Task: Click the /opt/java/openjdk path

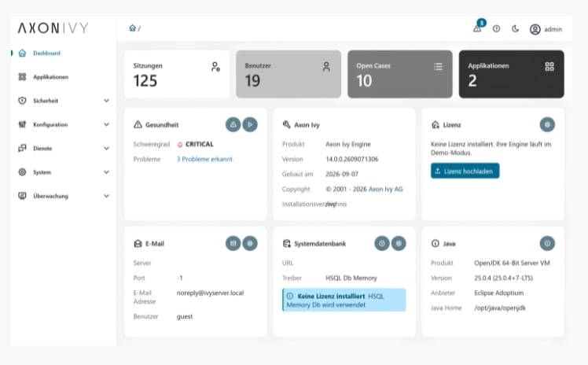Action: [x=500, y=308]
